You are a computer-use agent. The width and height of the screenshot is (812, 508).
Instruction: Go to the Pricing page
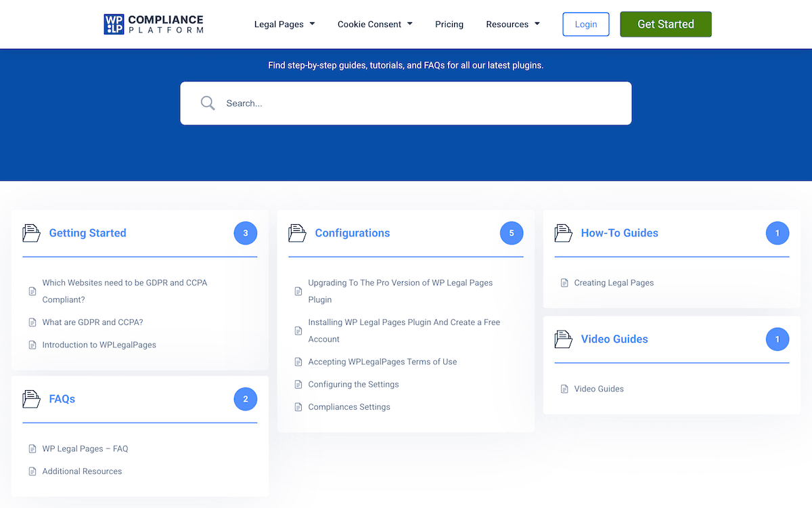[x=449, y=24]
